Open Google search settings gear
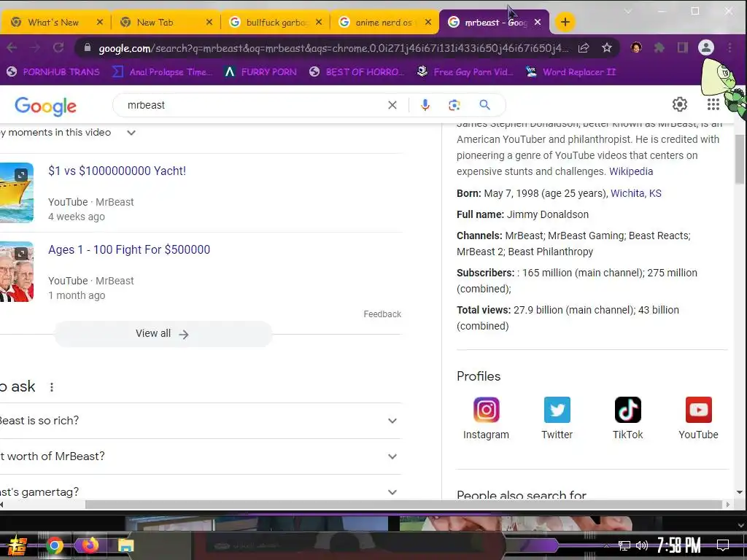The image size is (747, 560). coord(679,104)
